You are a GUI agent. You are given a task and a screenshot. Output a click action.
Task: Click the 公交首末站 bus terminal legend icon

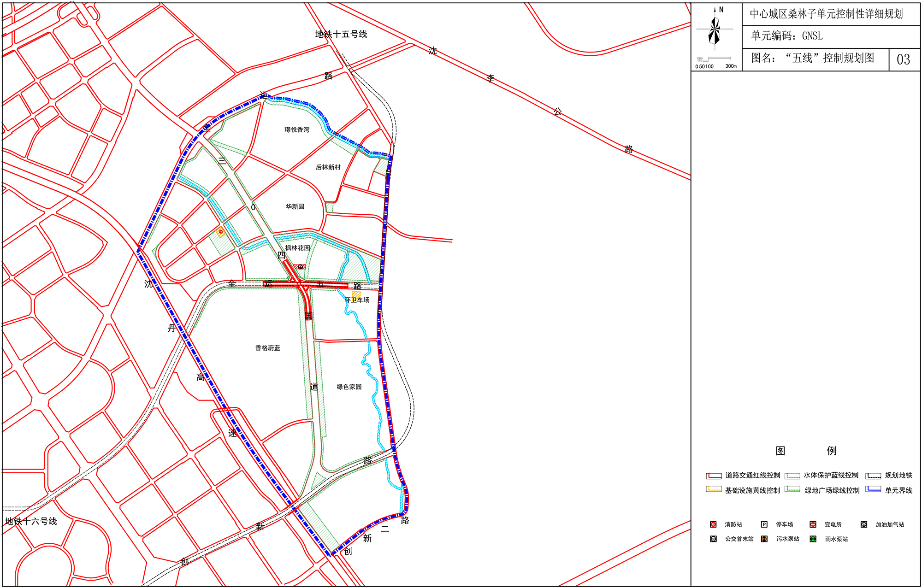[713, 539]
